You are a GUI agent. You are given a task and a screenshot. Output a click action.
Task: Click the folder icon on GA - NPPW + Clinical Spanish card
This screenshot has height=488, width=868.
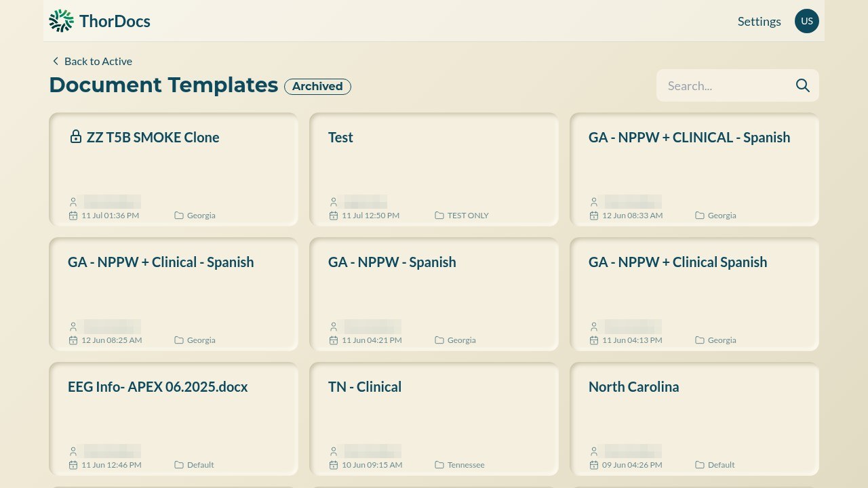[x=700, y=340]
